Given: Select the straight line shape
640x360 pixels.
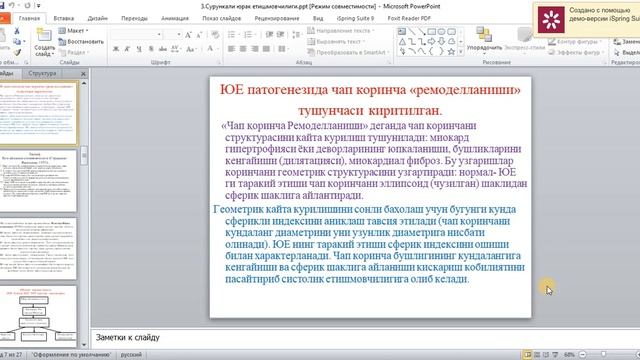Looking at the screenshot, I should [412, 31].
